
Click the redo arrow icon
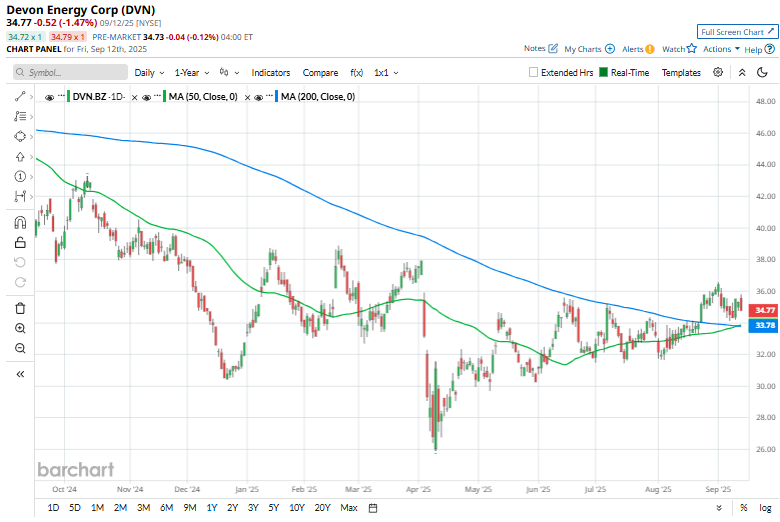click(20, 282)
